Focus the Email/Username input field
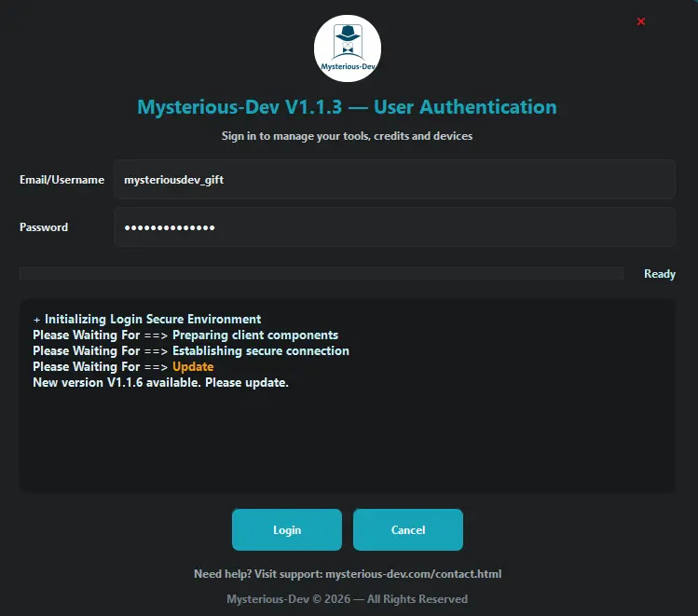698x616 pixels. point(394,179)
